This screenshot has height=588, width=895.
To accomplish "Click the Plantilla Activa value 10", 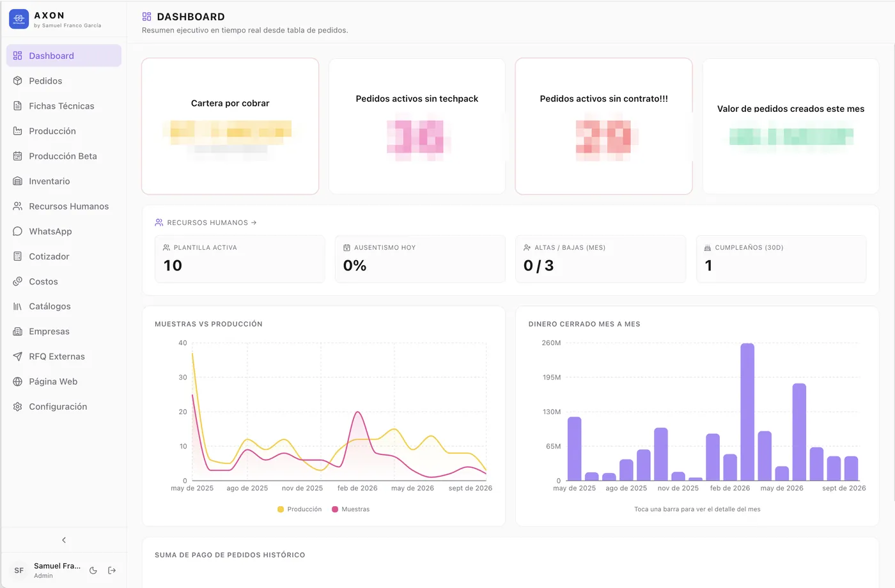I will (173, 266).
